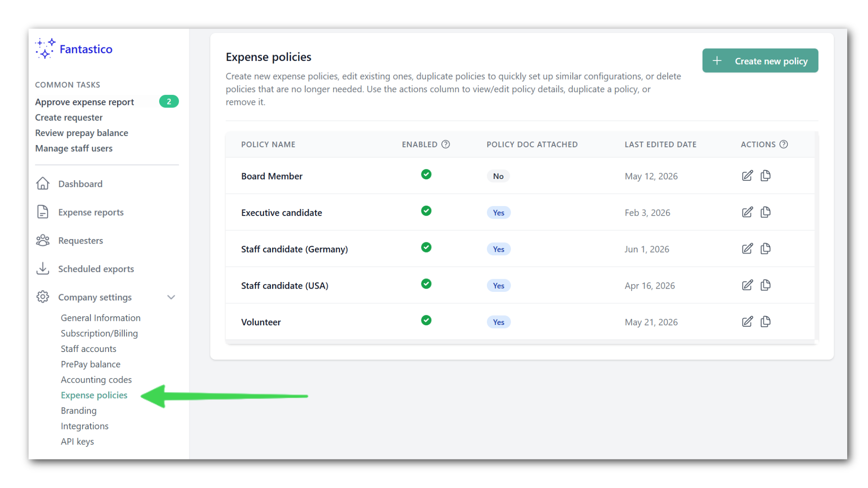Click the Last Edited Date column header
Screen dimensions: 868x488
[x=660, y=145]
